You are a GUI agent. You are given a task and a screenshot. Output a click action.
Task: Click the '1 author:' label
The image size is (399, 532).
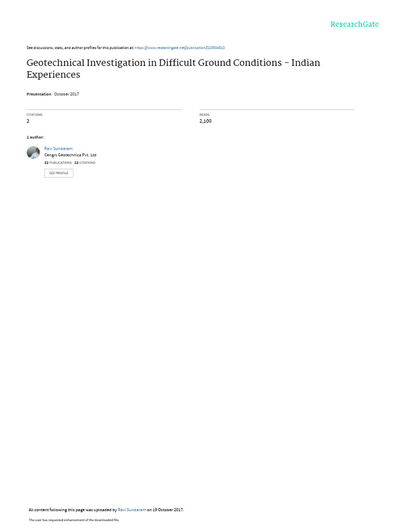(35, 137)
